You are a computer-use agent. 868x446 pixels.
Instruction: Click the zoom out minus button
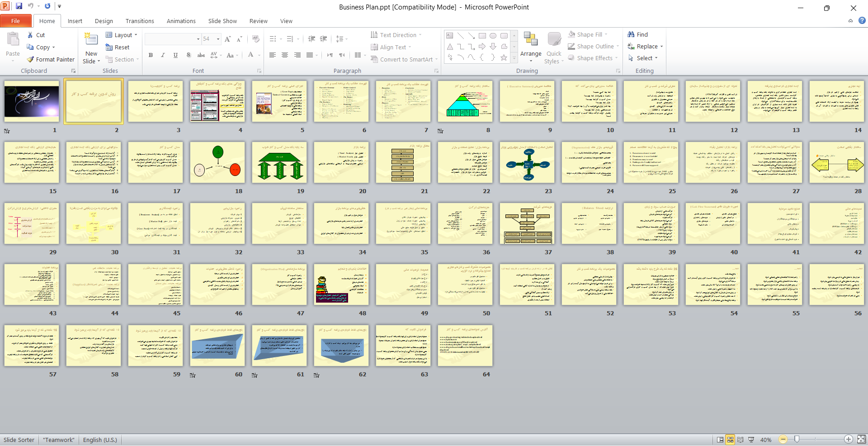click(x=783, y=439)
